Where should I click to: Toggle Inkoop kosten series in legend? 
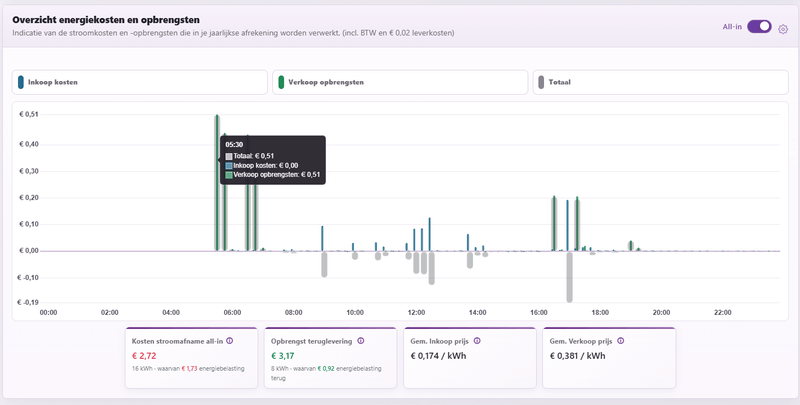pyautogui.click(x=140, y=82)
